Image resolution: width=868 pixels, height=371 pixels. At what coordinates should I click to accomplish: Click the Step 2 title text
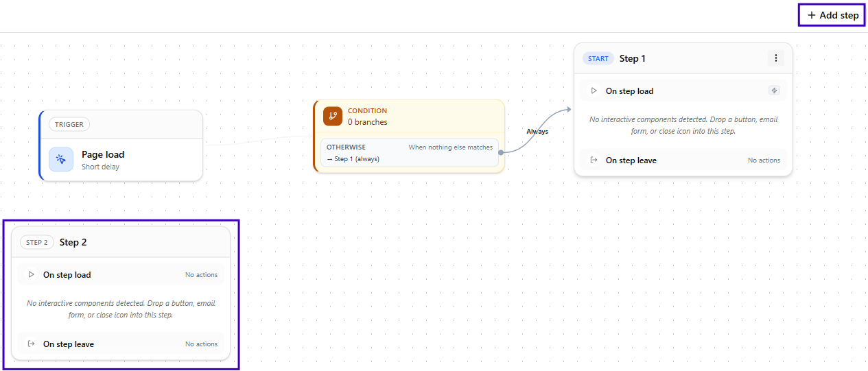click(73, 242)
